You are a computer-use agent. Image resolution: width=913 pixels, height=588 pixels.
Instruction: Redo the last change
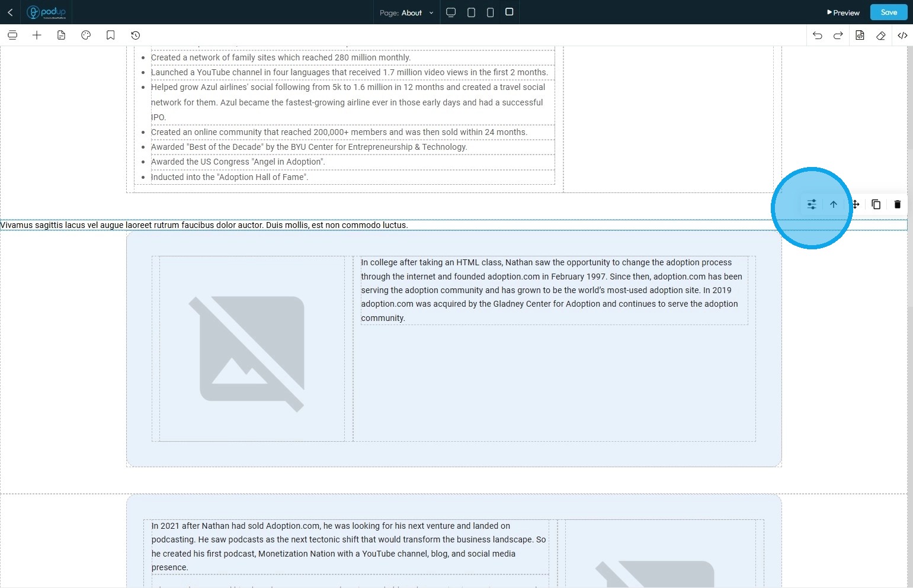[x=838, y=36]
